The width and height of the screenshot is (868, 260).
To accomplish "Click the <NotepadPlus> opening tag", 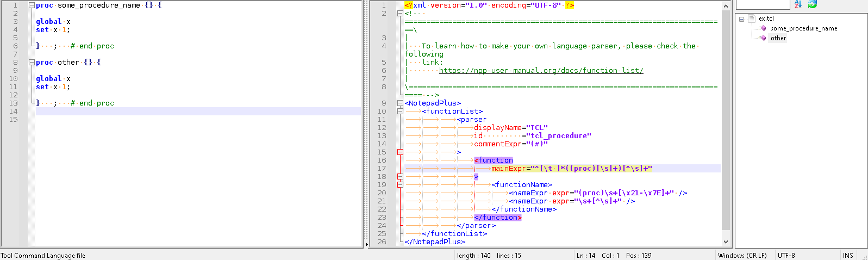I will (433, 103).
